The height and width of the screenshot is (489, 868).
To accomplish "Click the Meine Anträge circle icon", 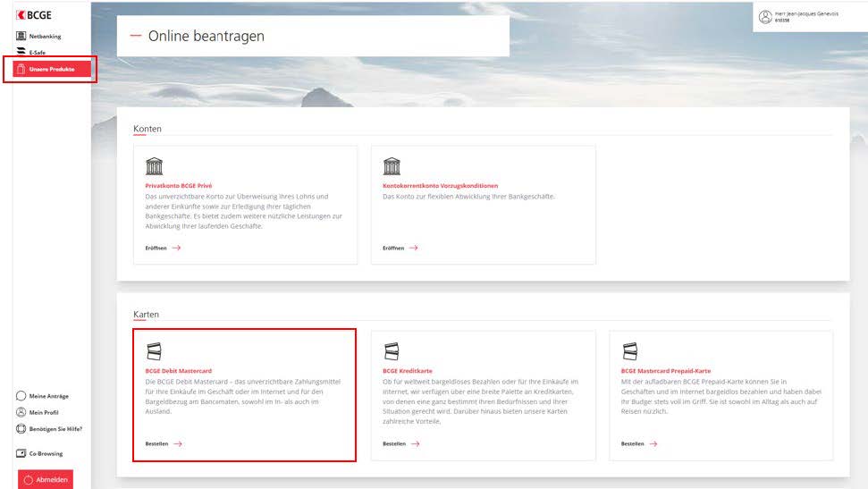I will pyautogui.click(x=21, y=396).
